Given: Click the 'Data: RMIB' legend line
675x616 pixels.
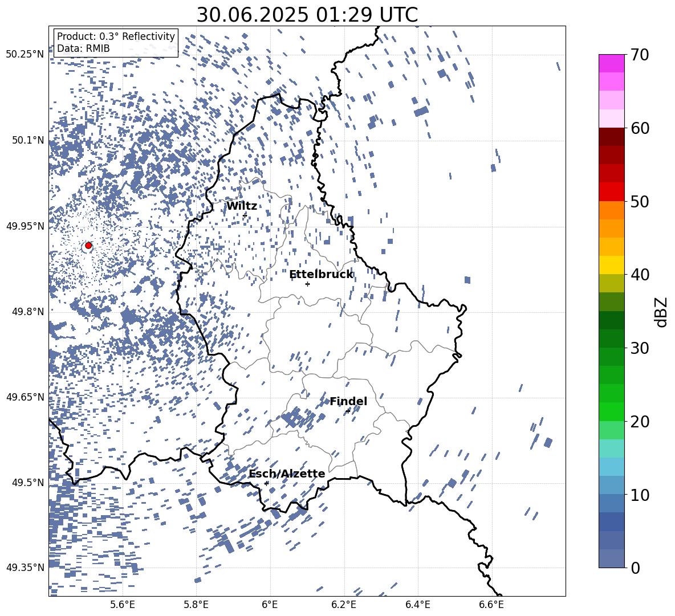Looking at the screenshot, I should (x=83, y=48).
